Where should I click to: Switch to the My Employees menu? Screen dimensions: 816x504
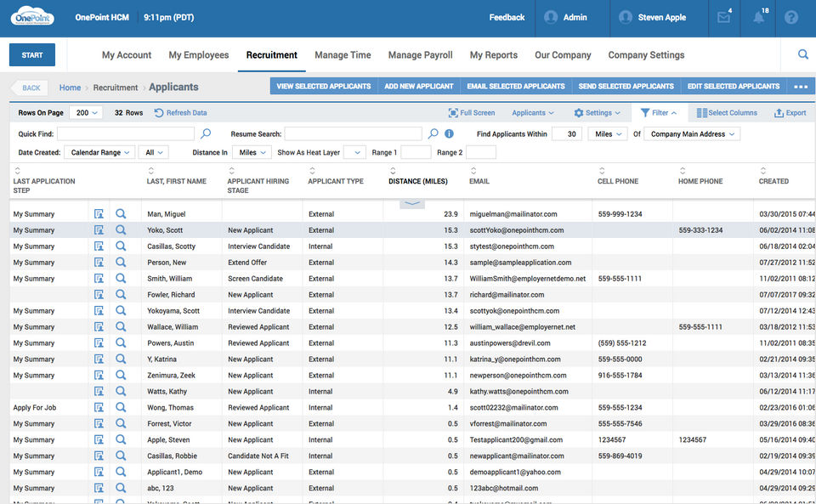point(198,55)
